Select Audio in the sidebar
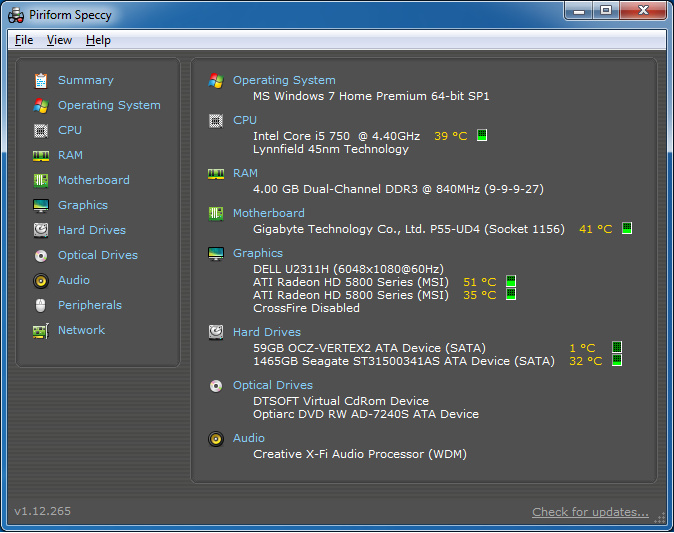Screen dimensions: 674x533 (x=74, y=280)
